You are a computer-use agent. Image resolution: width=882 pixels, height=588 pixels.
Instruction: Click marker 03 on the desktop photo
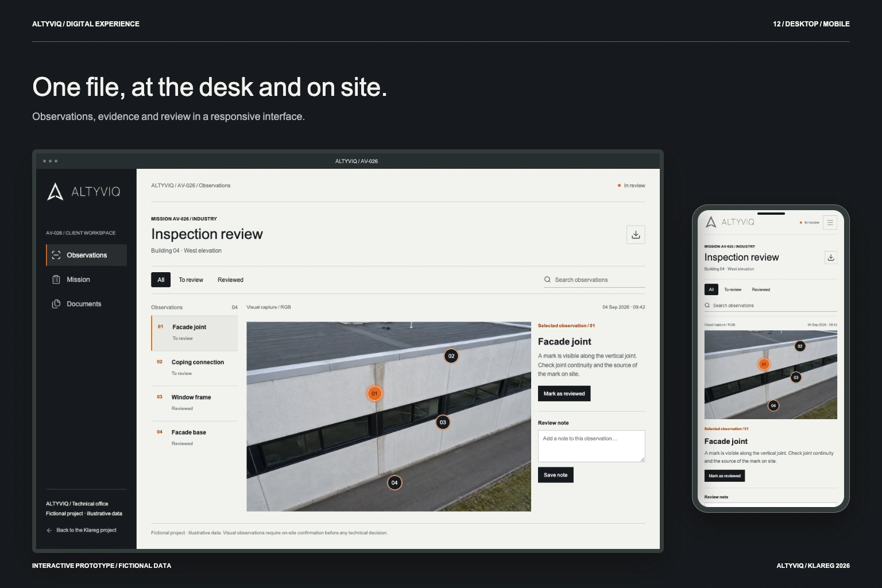[x=443, y=422]
